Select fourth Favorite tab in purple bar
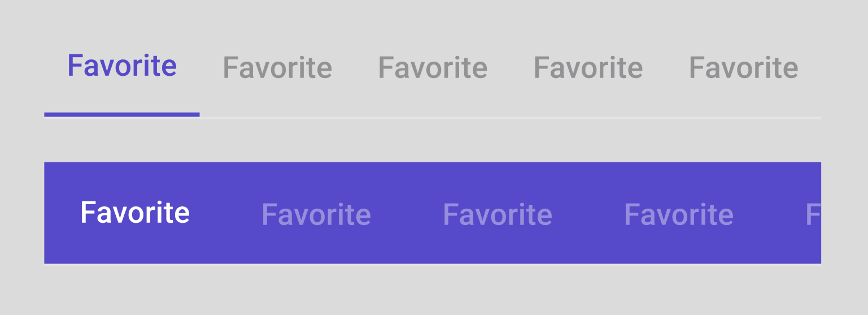Image resolution: width=868 pixels, height=315 pixels. coord(679,215)
